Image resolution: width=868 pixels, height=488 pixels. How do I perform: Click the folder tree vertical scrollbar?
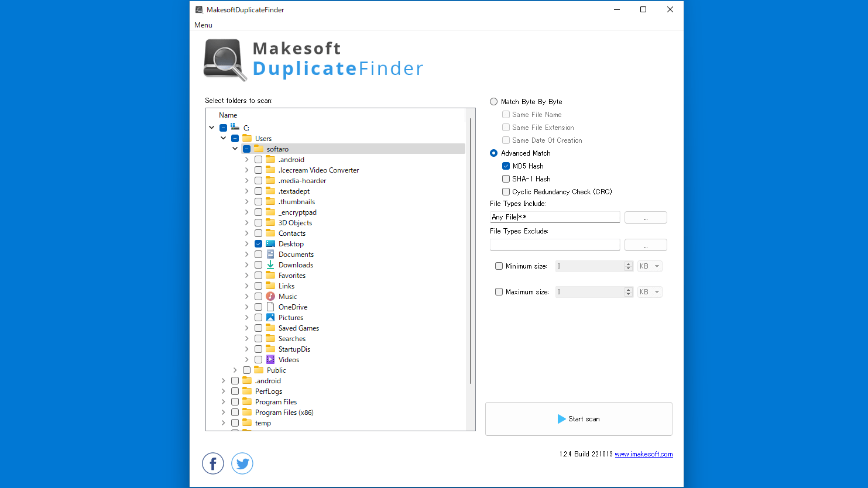tap(471, 252)
